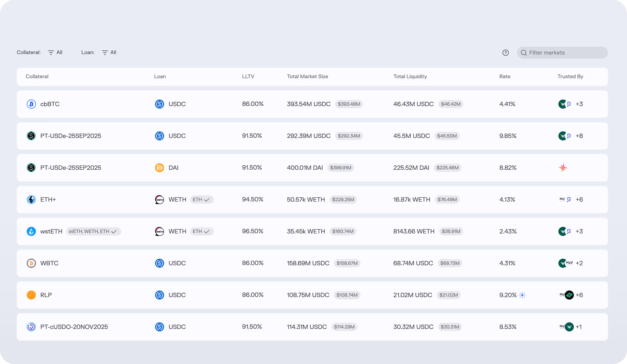
Task: Click the PT-cUSDO-20NOV2025 purple token icon
Action: pyautogui.click(x=31, y=327)
